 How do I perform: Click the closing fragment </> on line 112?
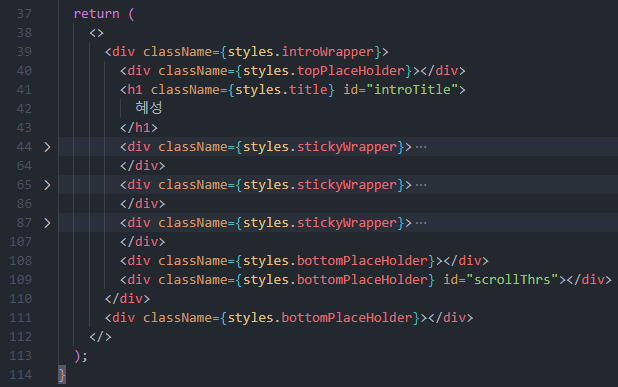click(x=100, y=337)
